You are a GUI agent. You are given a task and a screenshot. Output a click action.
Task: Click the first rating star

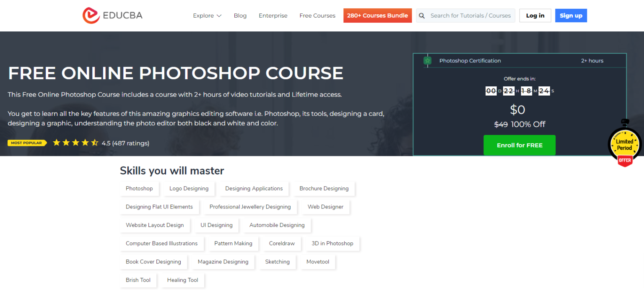57,143
